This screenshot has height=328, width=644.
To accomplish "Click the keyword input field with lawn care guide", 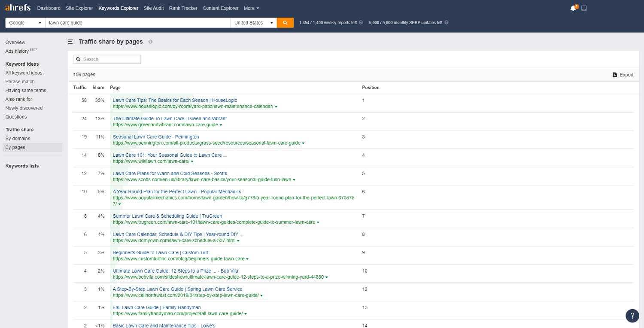I will point(138,23).
